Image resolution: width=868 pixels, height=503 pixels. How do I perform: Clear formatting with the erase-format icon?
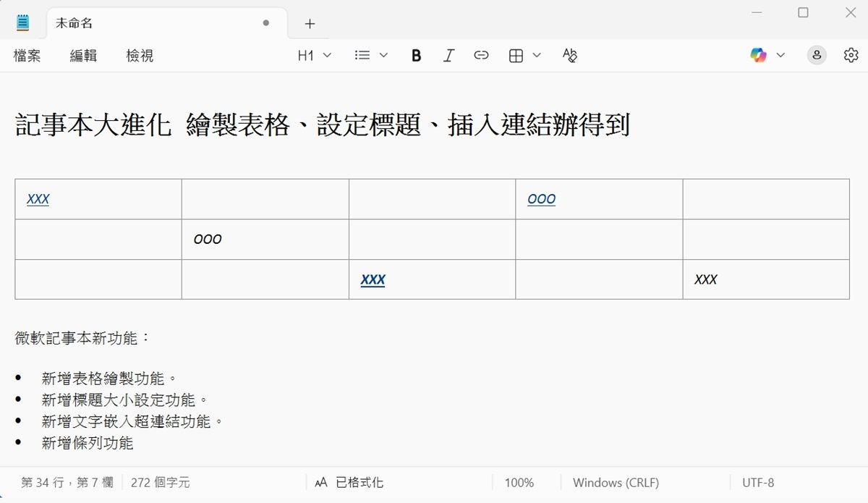click(569, 55)
